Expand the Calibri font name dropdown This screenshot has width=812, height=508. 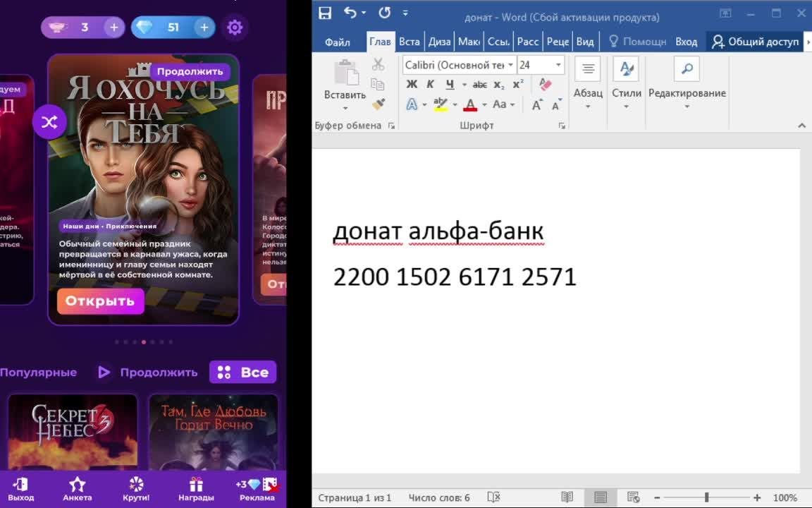pos(510,65)
